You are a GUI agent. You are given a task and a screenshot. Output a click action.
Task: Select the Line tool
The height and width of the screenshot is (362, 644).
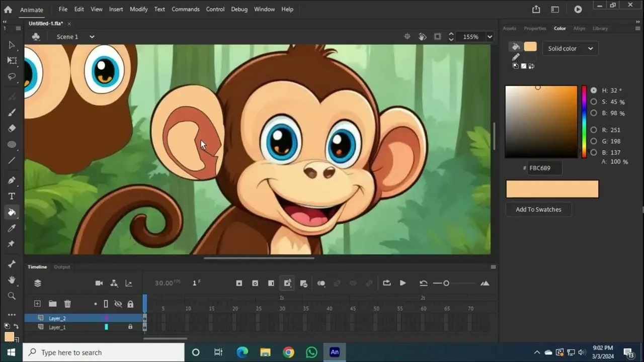(12, 161)
